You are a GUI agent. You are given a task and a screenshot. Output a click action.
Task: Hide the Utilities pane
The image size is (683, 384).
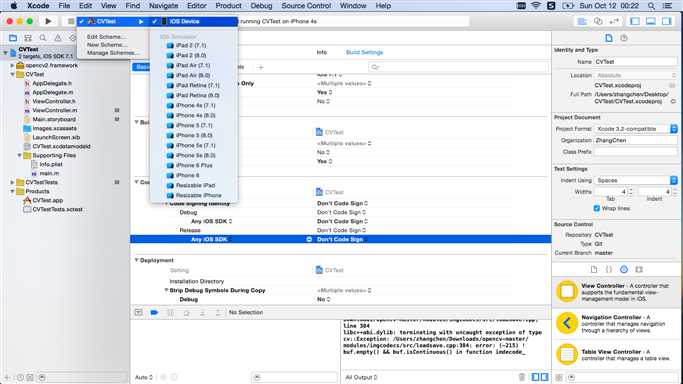coord(666,21)
